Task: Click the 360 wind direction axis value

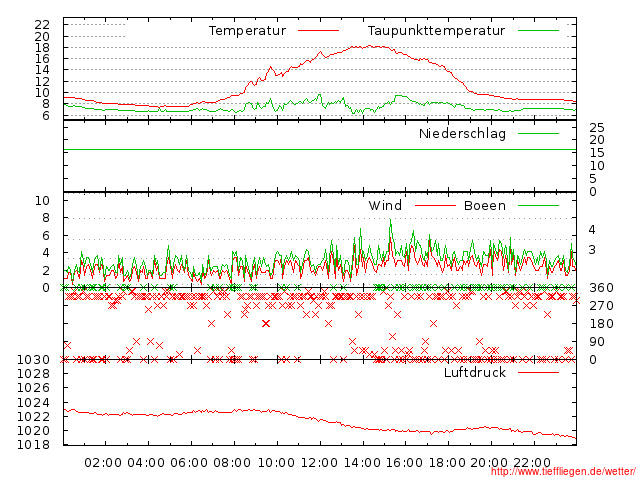Action: coord(601,288)
